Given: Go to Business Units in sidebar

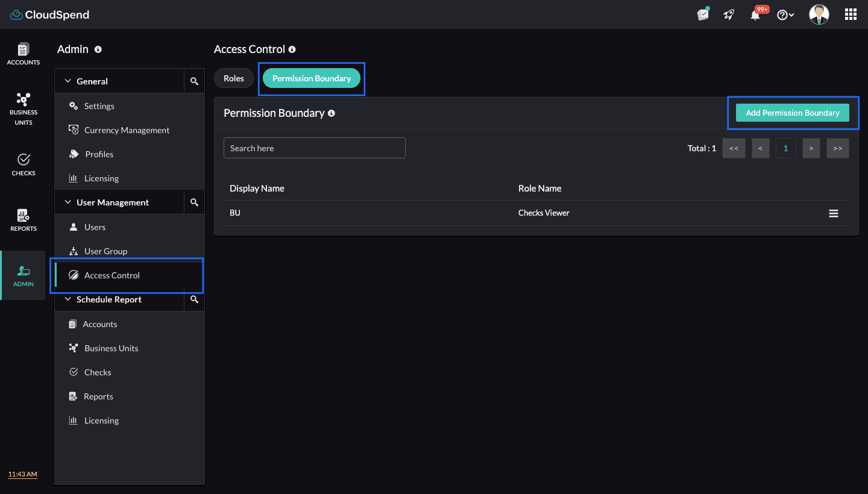Looking at the screenshot, I should (24, 108).
